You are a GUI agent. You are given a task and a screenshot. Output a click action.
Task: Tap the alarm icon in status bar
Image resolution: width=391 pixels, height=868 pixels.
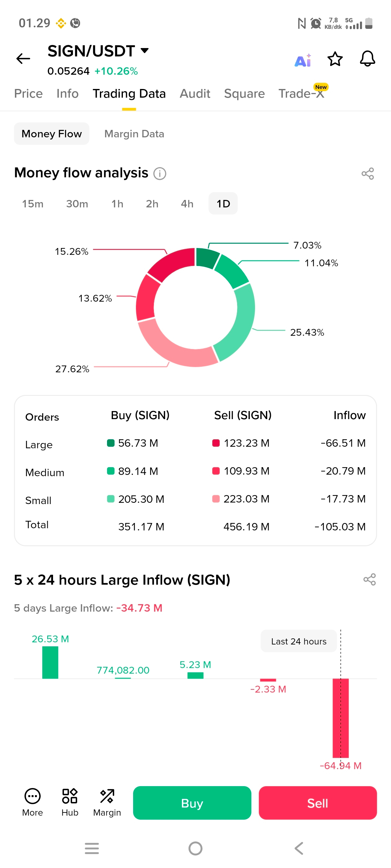point(315,23)
